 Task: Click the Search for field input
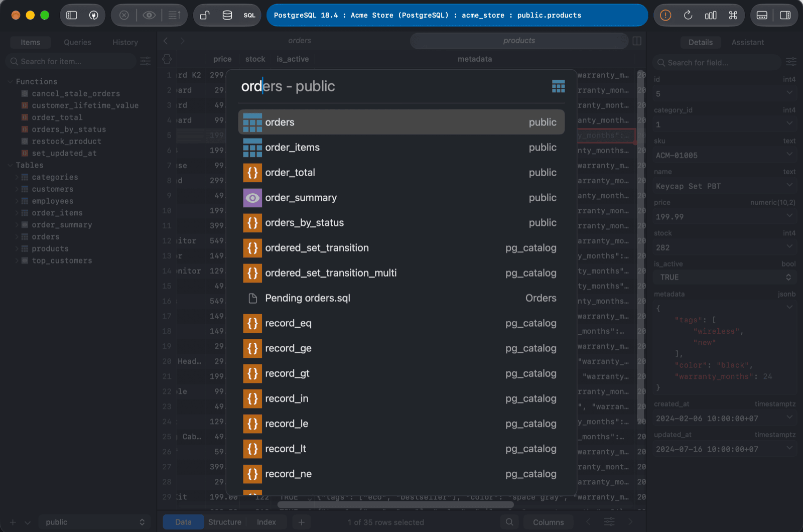click(x=717, y=62)
